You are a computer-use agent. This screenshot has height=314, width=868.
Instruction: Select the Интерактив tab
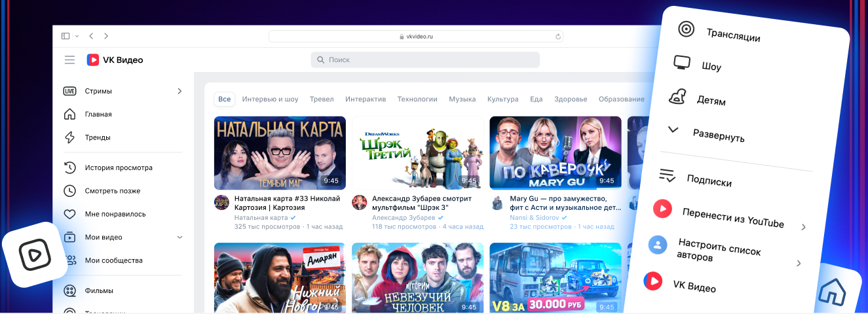[366, 99]
